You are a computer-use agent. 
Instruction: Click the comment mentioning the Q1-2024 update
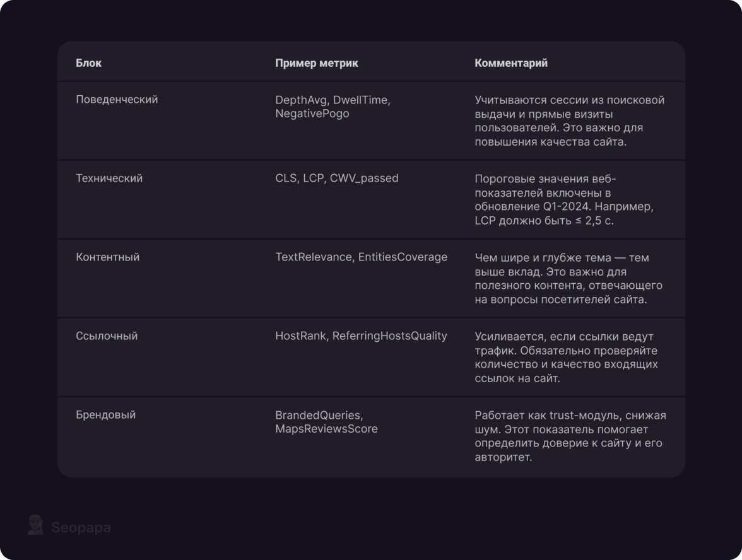pyautogui.click(x=563, y=199)
